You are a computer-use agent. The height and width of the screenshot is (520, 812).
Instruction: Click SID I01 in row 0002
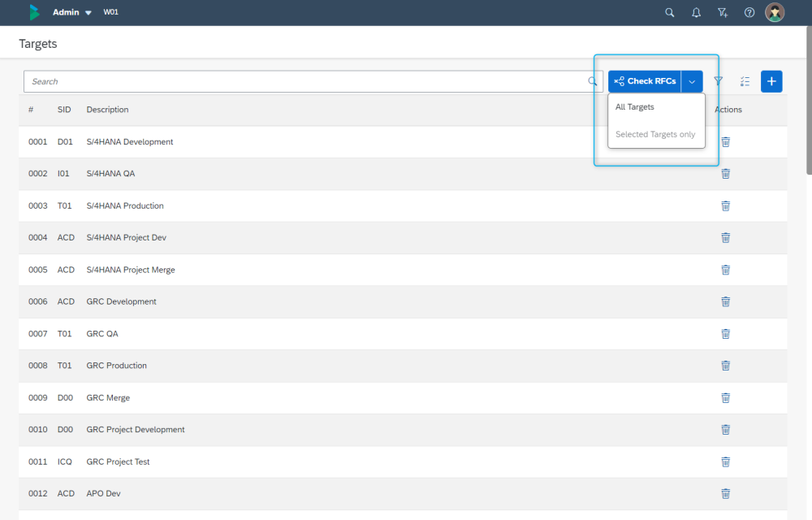tap(63, 174)
